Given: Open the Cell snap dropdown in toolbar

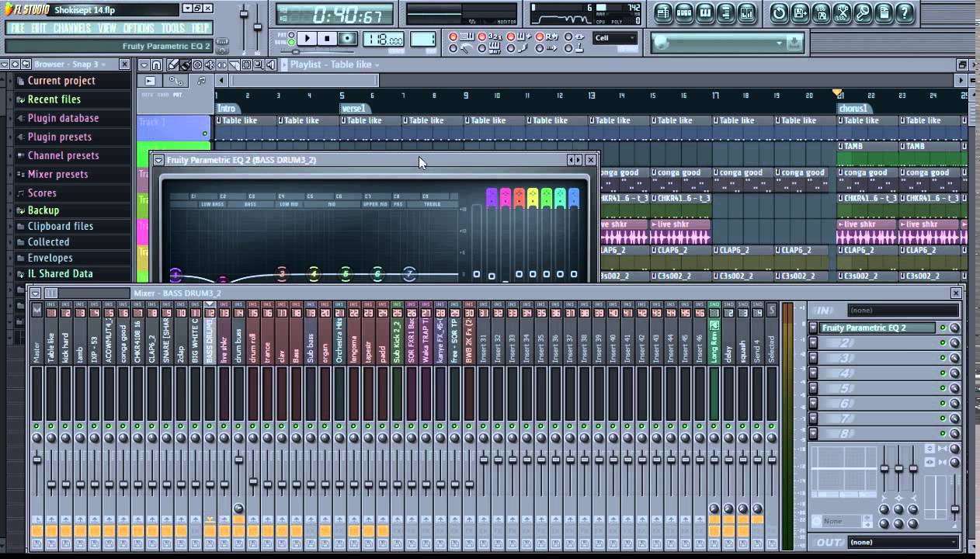Looking at the screenshot, I should tap(615, 37).
